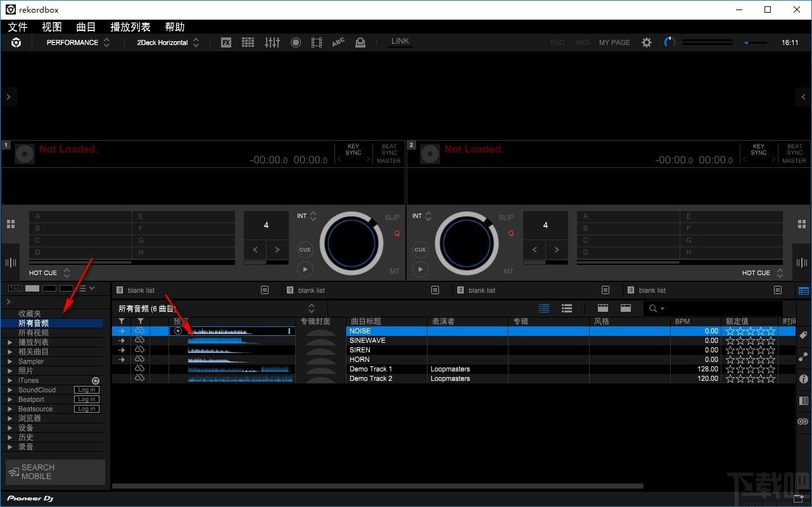Click the SEARCH MOBILE button
Screen dimensions: 812x507
(55, 472)
